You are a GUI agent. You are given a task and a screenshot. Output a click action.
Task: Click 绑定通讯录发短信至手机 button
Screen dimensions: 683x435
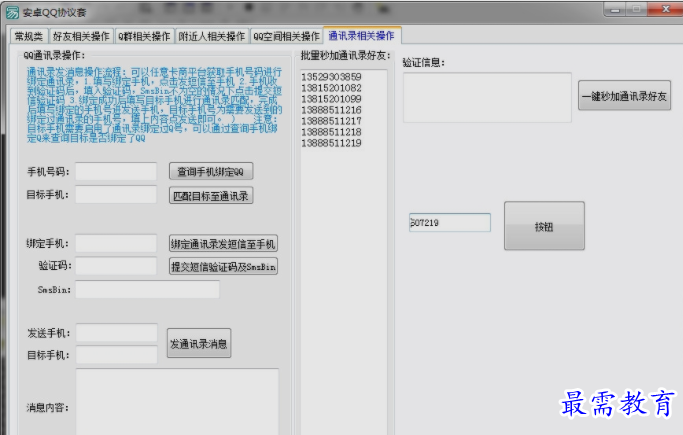[x=223, y=244]
